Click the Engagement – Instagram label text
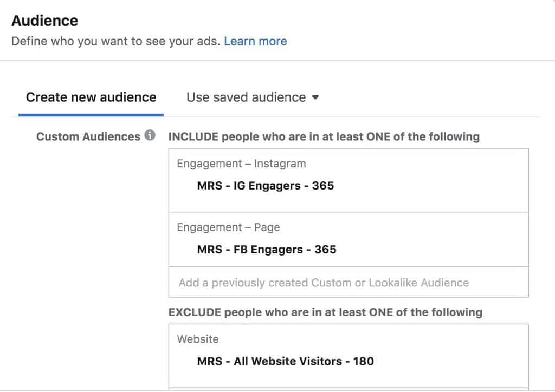The image size is (555, 392). (x=241, y=164)
